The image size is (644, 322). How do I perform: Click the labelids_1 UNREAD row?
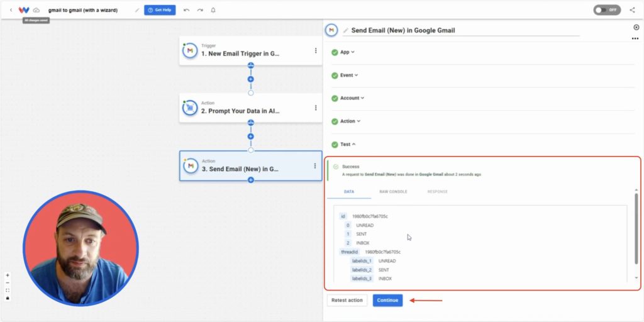[374, 261]
